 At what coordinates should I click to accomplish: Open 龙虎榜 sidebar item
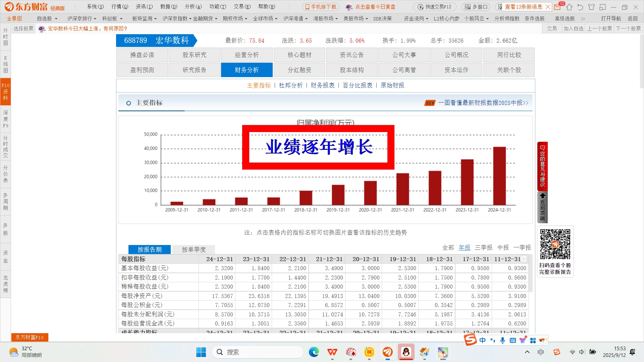coord(5,284)
